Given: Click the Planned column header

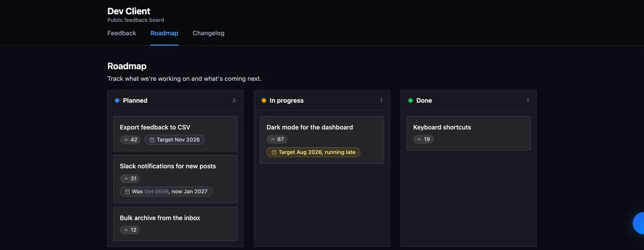Looking at the screenshot, I should 175,100.
